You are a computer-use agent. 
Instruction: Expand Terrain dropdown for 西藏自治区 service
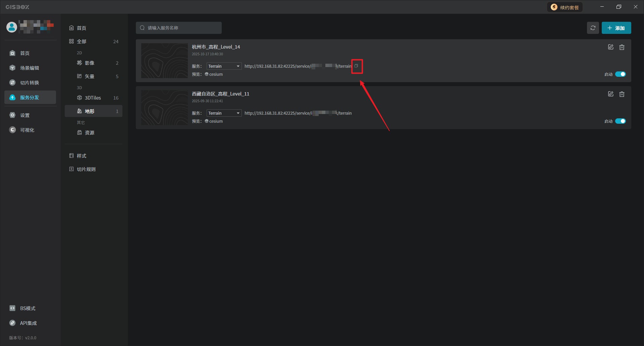pos(224,113)
